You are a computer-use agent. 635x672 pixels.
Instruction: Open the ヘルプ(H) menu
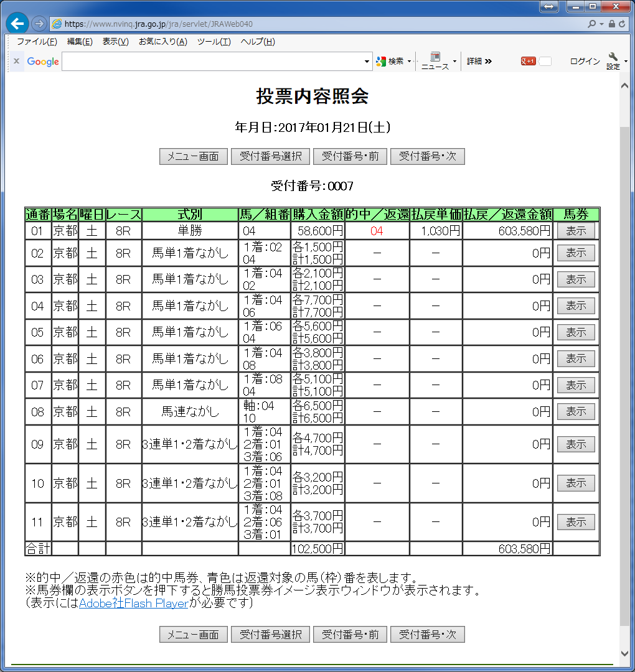(258, 42)
